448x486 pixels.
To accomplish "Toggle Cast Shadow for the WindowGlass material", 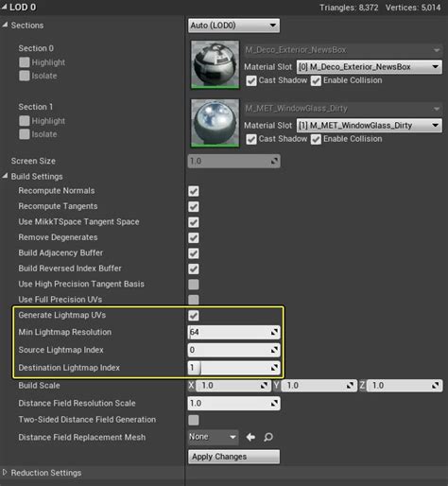I will (251, 139).
